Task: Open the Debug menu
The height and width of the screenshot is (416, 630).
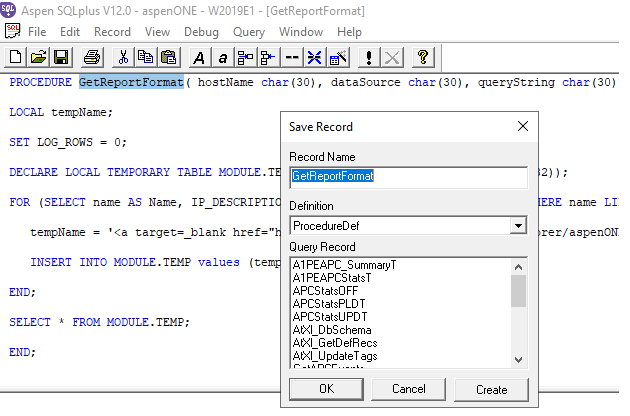Action: 201,32
